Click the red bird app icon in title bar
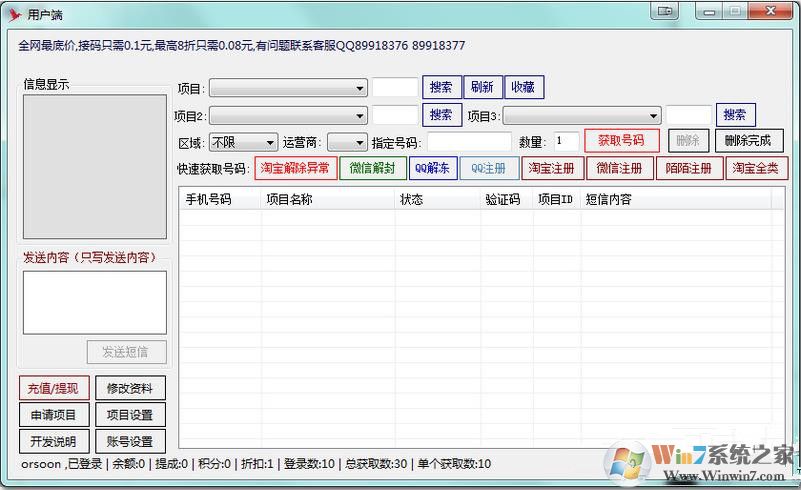Viewport: 801px width, 490px height. click(x=15, y=15)
